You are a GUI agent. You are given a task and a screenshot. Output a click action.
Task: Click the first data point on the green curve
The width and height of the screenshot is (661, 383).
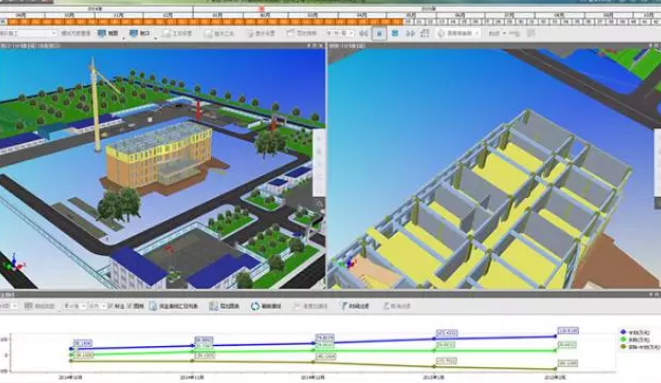[x=71, y=355]
